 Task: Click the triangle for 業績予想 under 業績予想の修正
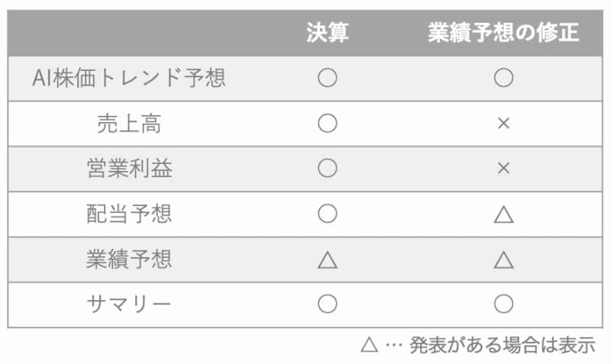[503, 259]
